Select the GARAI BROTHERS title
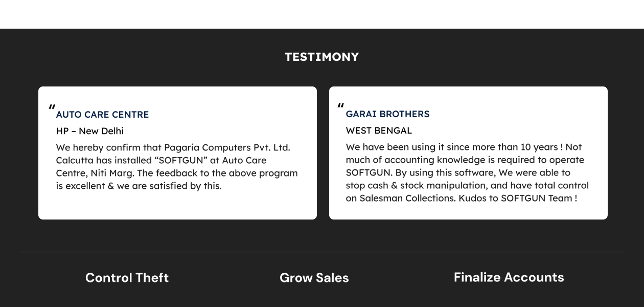Image resolution: width=644 pixels, height=307 pixels. click(387, 114)
